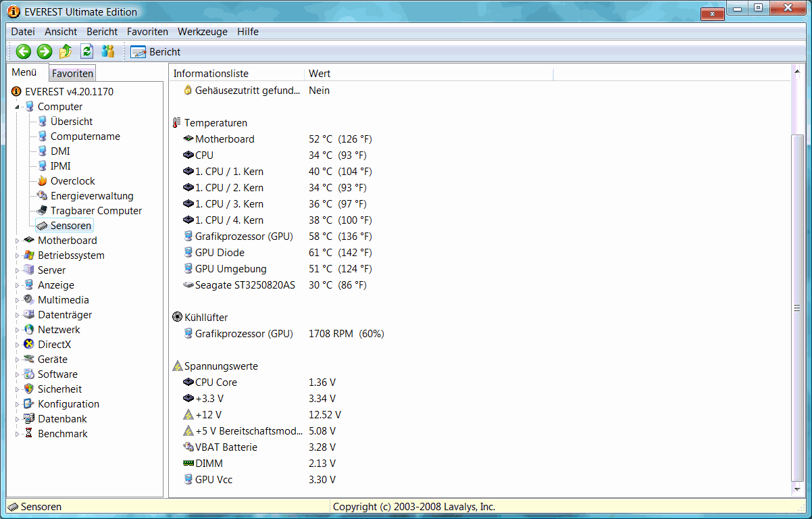The image size is (812, 519).
Task: Click the vertical scrollbar thumb
Action: pos(798,307)
